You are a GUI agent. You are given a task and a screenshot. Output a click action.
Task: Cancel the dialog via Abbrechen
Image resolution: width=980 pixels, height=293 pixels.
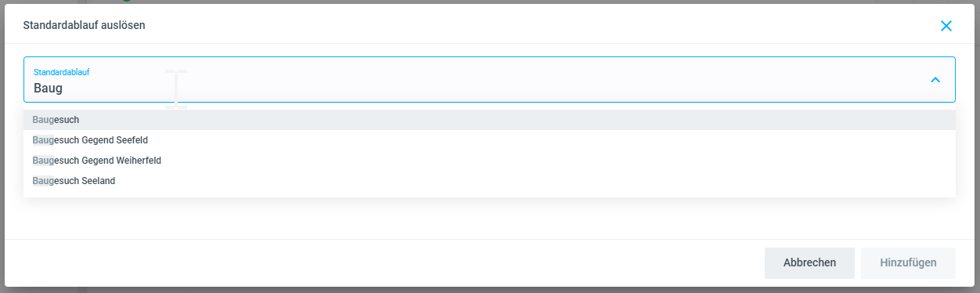(x=809, y=263)
